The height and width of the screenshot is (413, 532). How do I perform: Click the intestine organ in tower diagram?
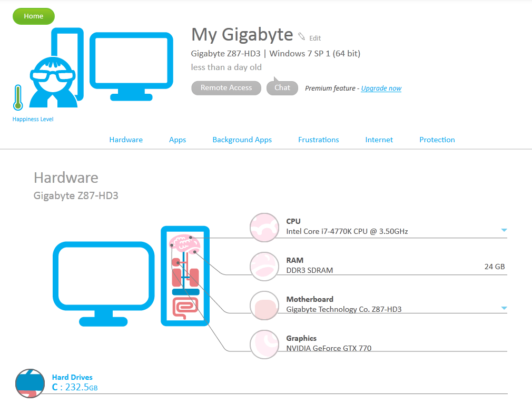pyautogui.click(x=185, y=308)
